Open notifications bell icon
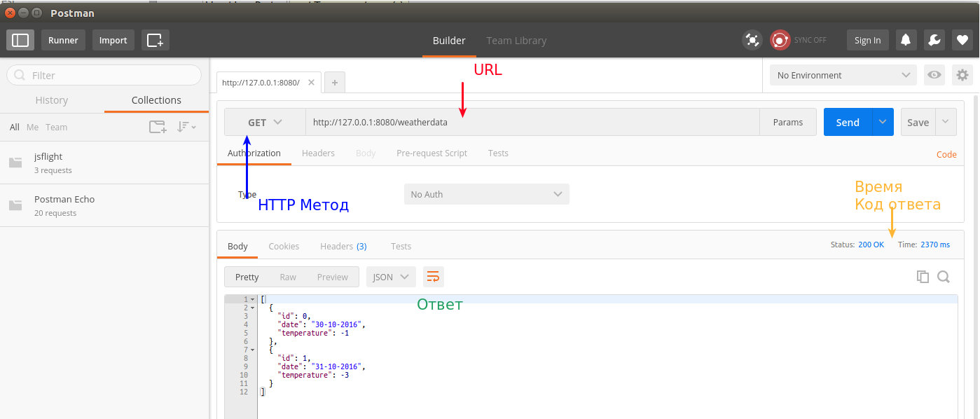 906,41
